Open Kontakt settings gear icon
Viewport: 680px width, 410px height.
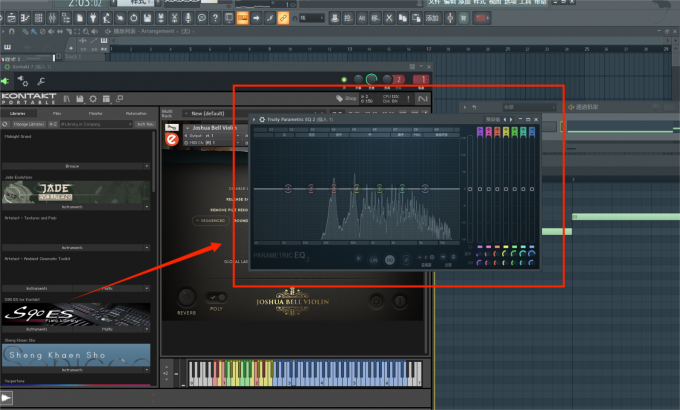click(93, 99)
